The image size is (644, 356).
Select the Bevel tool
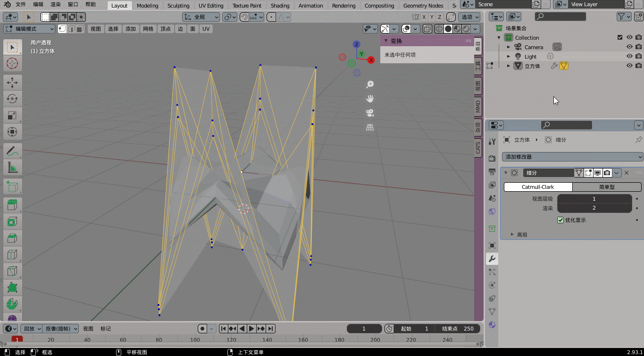(12, 238)
